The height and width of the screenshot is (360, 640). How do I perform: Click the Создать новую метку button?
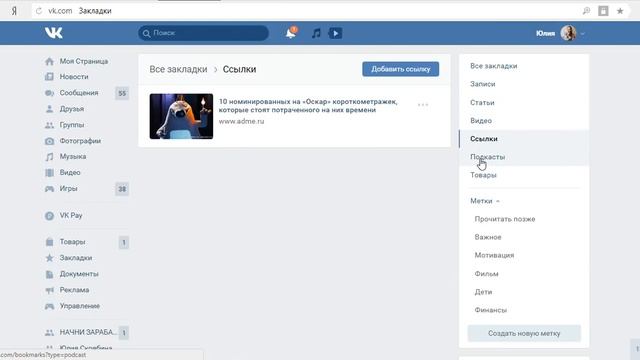pos(524,333)
